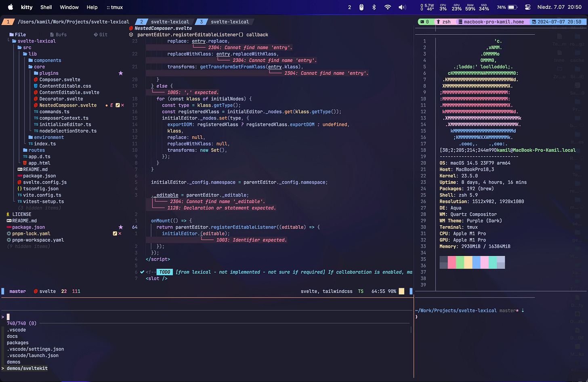This screenshot has height=382, width=588.
Task: Click warning count 22 in status line
Action: pyautogui.click(x=64, y=291)
